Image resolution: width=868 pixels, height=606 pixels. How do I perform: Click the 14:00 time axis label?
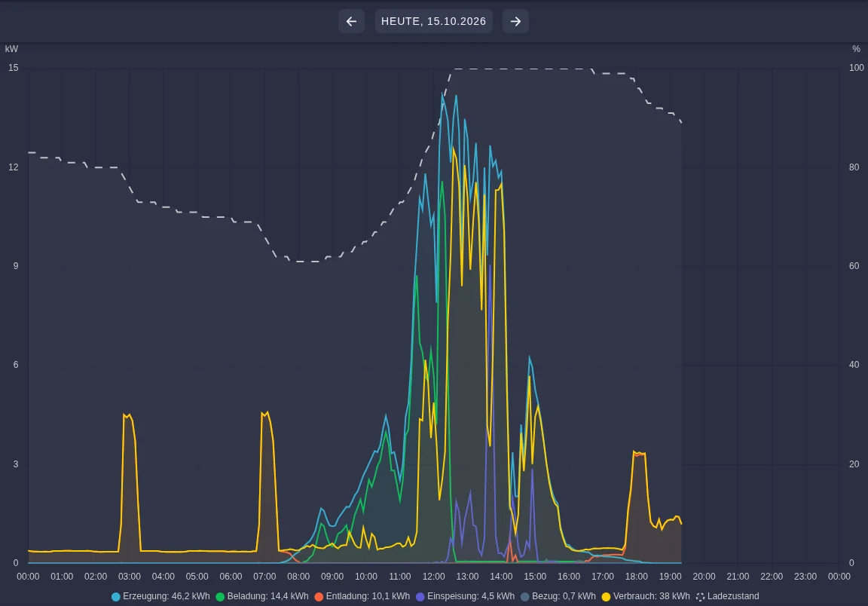pyautogui.click(x=501, y=577)
